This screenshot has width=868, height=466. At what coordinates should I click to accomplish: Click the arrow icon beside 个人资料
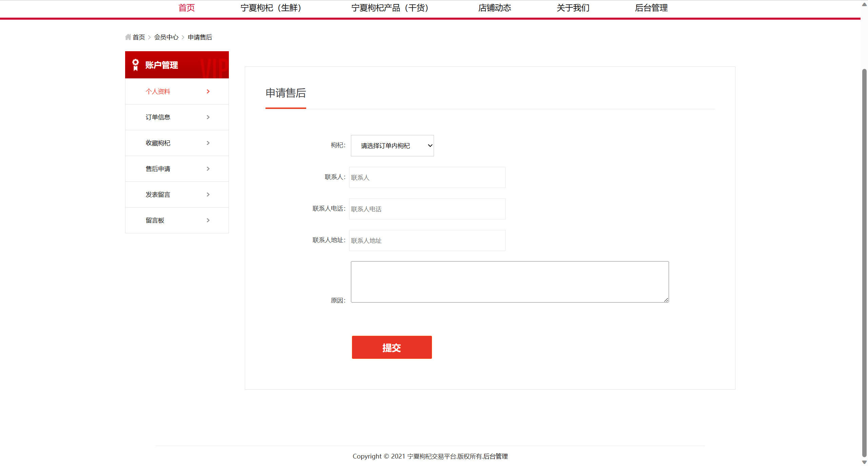tap(208, 91)
